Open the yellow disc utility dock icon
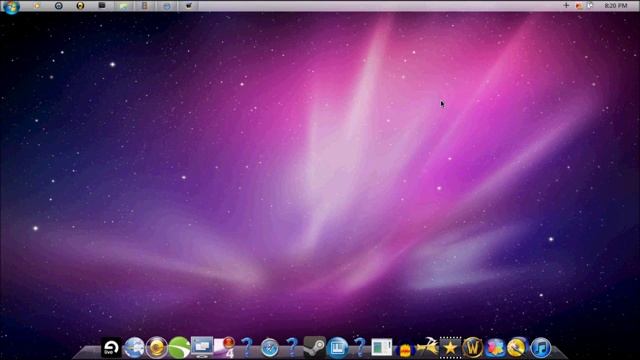The image size is (640, 360). click(x=518, y=348)
